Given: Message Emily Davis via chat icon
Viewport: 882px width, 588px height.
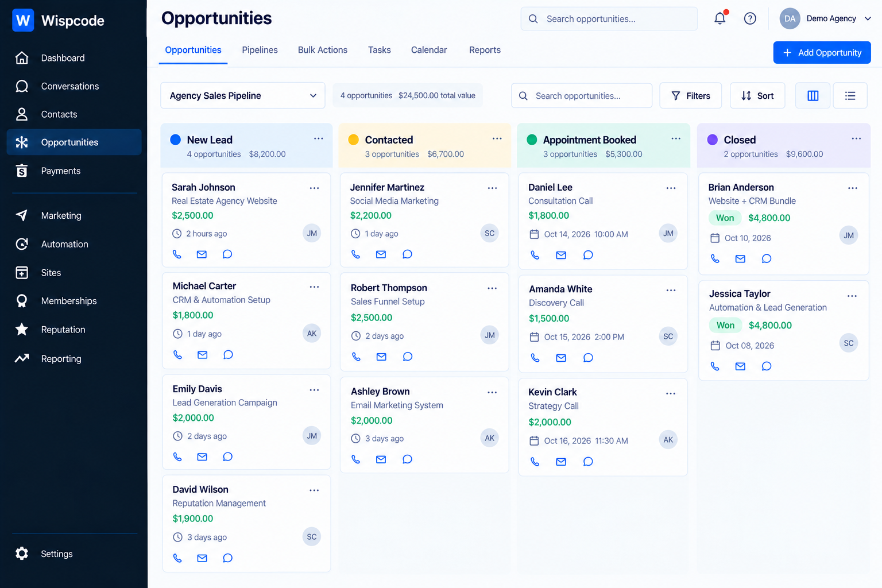Looking at the screenshot, I should pos(227,457).
